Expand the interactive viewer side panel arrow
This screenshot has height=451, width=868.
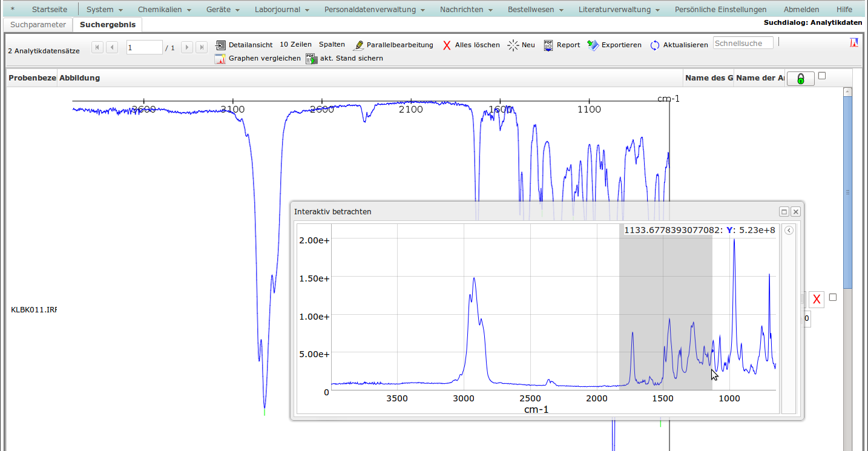tap(789, 231)
